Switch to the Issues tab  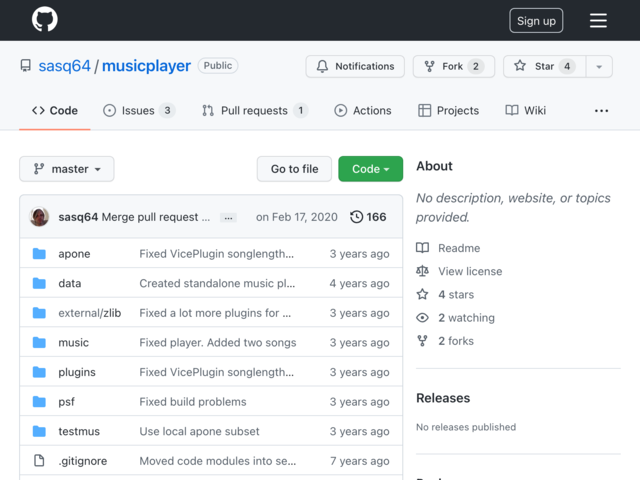click(x=139, y=111)
